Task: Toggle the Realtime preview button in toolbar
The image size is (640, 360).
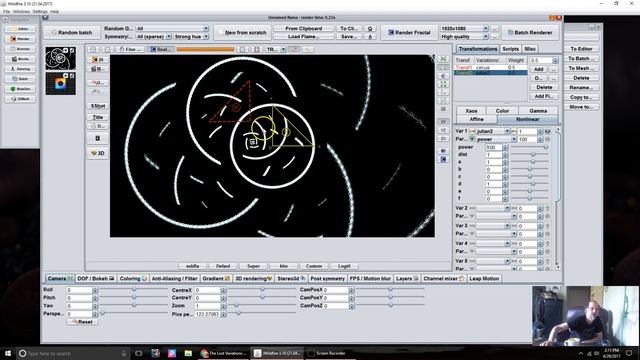Action: click(160, 49)
